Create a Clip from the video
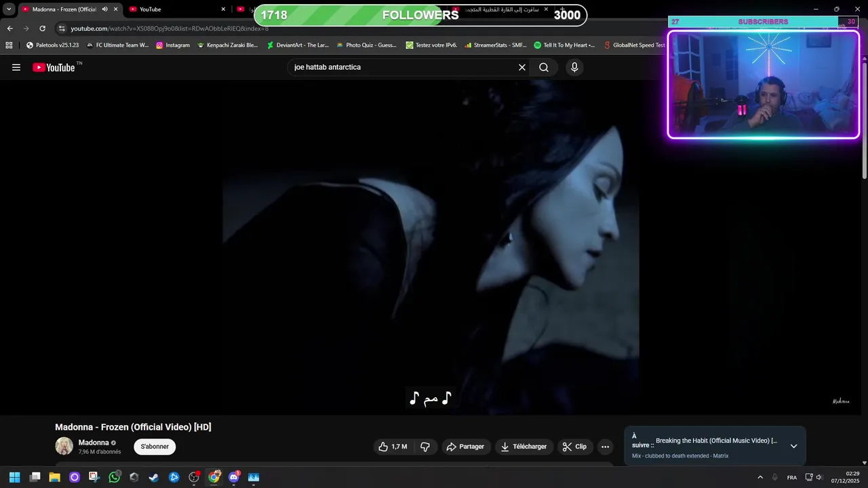Screen dimensions: 868x488 574,447
